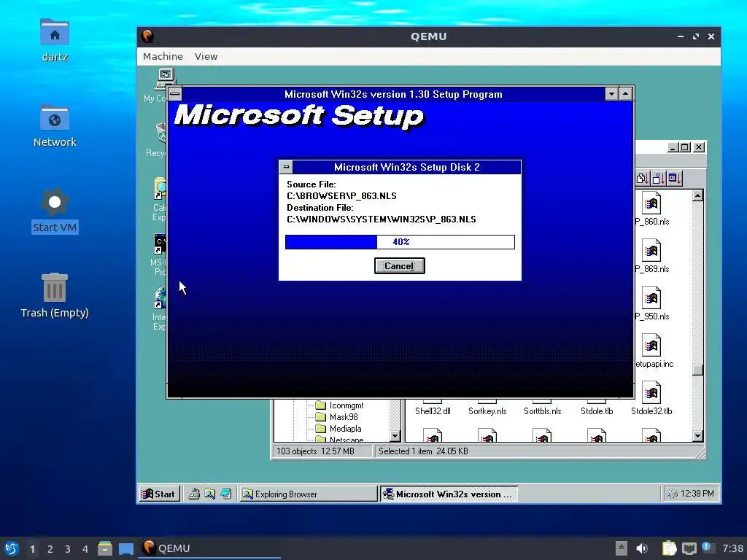Click the Explorer sort by size toolbar icon
747x560 pixels.
coord(659,179)
